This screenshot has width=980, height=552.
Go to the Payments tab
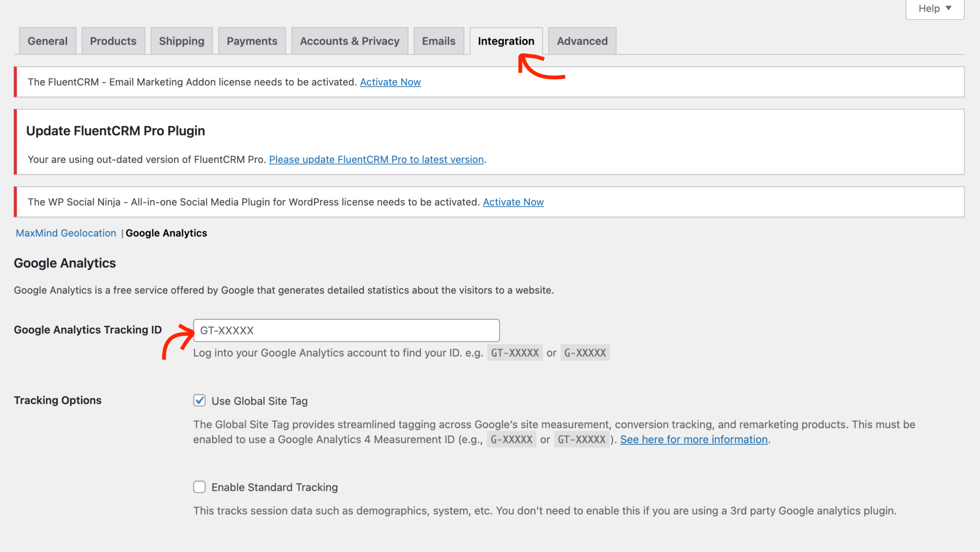coord(252,41)
